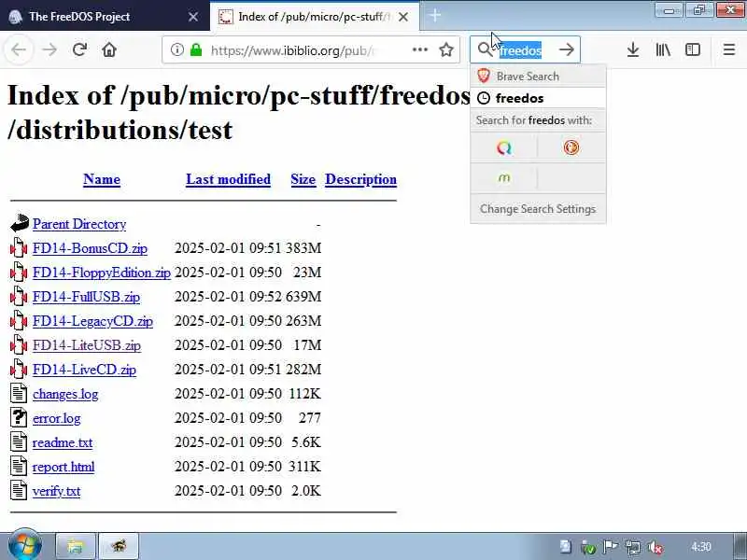Close the Index of /pub tab
The height and width of the screenshot is (560, 747).
(403, 17)
